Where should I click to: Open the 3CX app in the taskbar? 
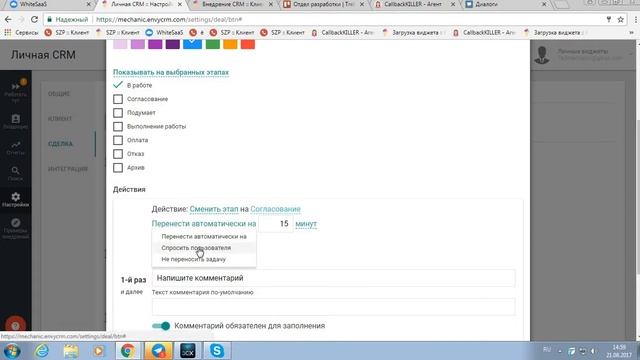point(188,351)
